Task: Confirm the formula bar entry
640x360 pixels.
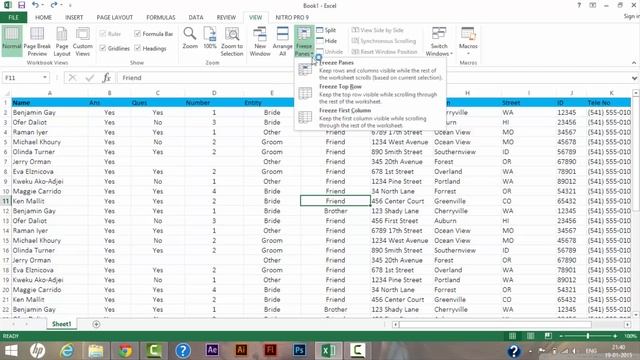Action: click(90, 78)
